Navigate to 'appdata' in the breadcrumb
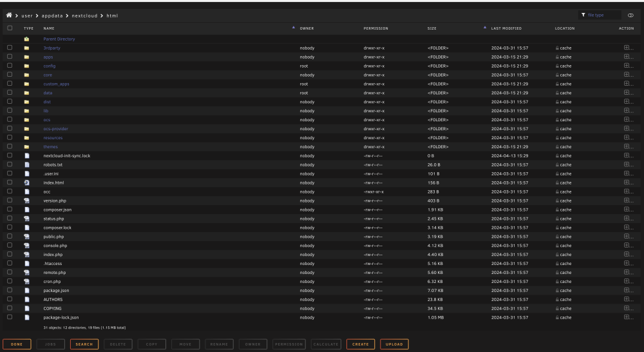Screen dimensions: 644x352 pyautogui.click(x=52, y=15)
